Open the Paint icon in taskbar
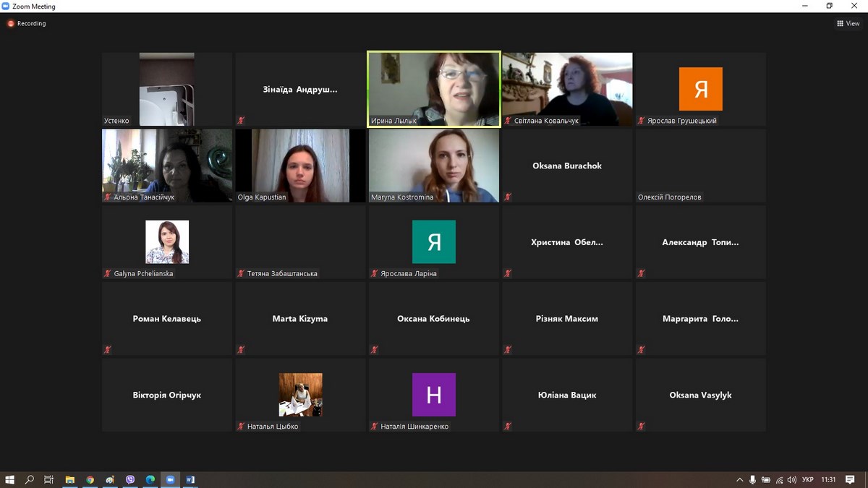Screen dimensions: 868x488 (x=110, y=479)
